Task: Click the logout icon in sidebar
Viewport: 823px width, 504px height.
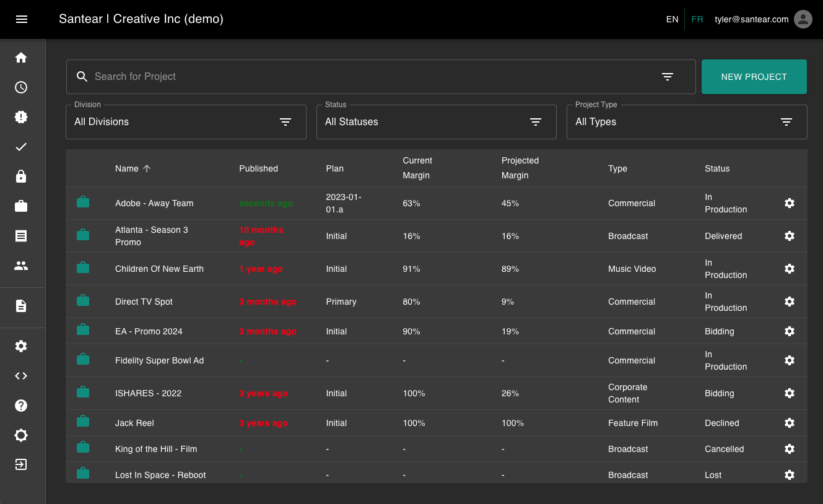Action: tap(21, 465)
